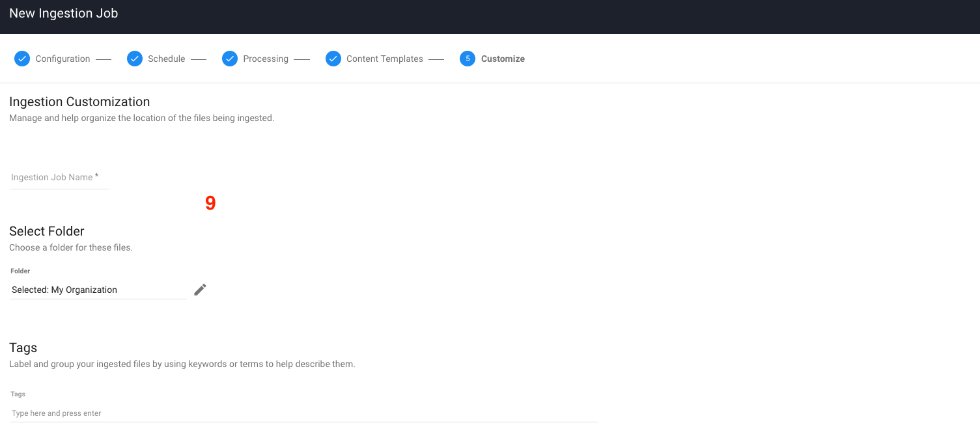
Task: Focus the Ingestion Job Name field
Action: tap(59, 178)
